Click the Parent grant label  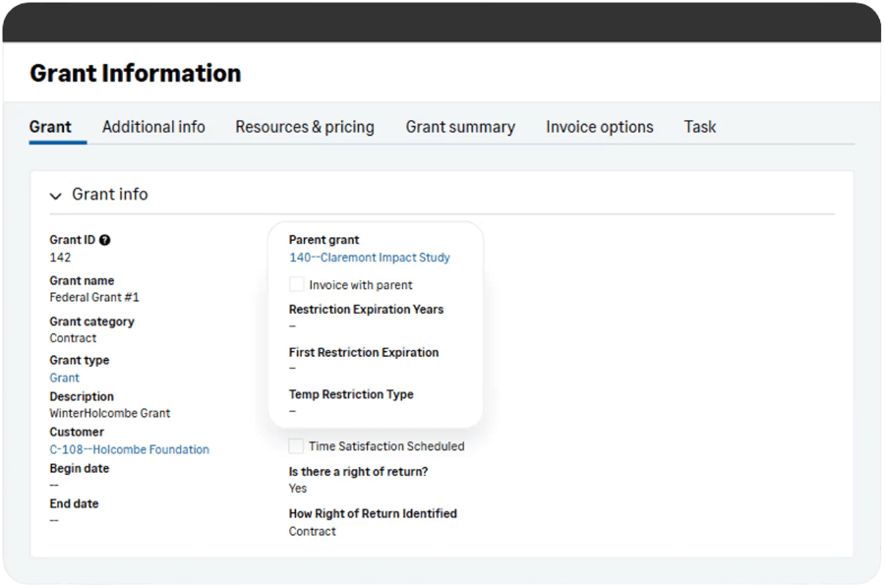[x=324, y=240]
